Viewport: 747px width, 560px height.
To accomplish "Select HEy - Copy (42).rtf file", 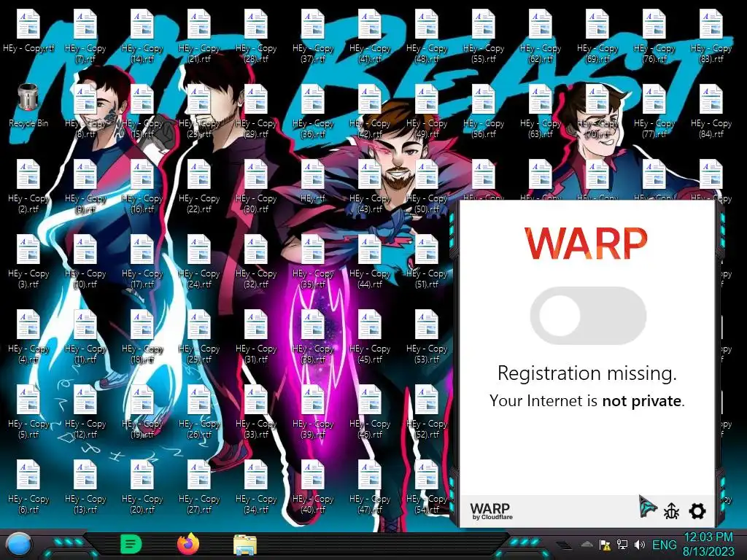I will [x=370, y=111].
